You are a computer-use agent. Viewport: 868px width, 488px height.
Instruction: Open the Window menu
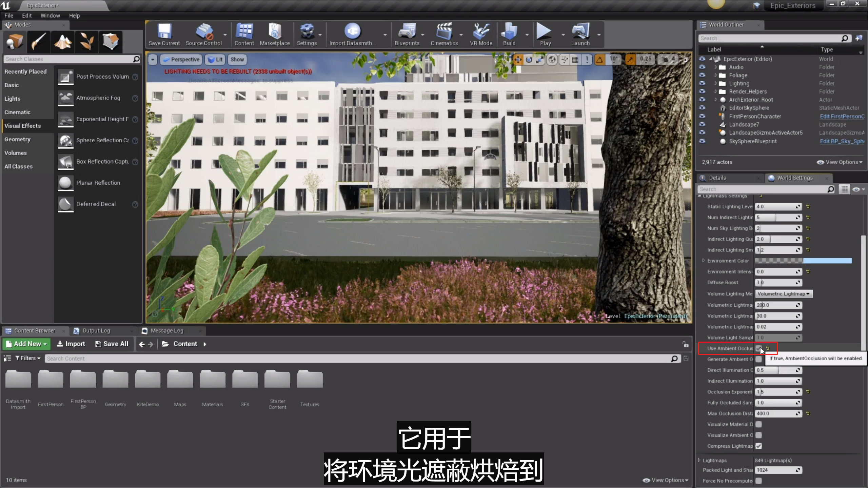pyautogui.click(x=50, y=16)
